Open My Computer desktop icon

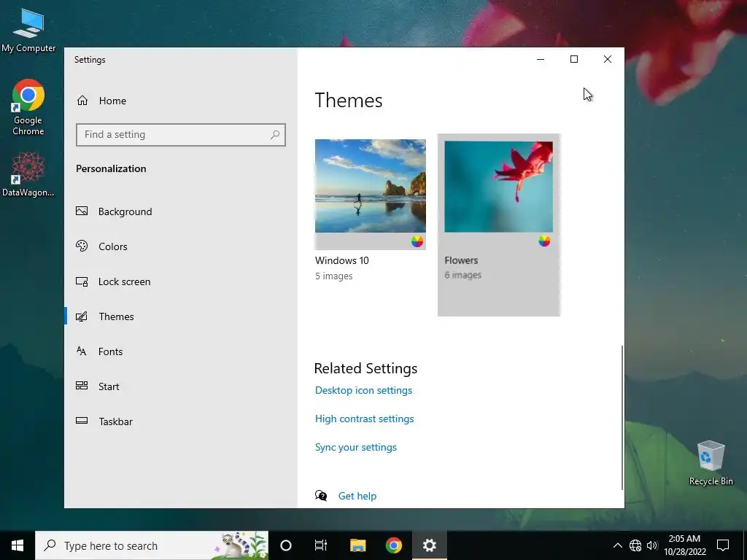coord(28,30)
